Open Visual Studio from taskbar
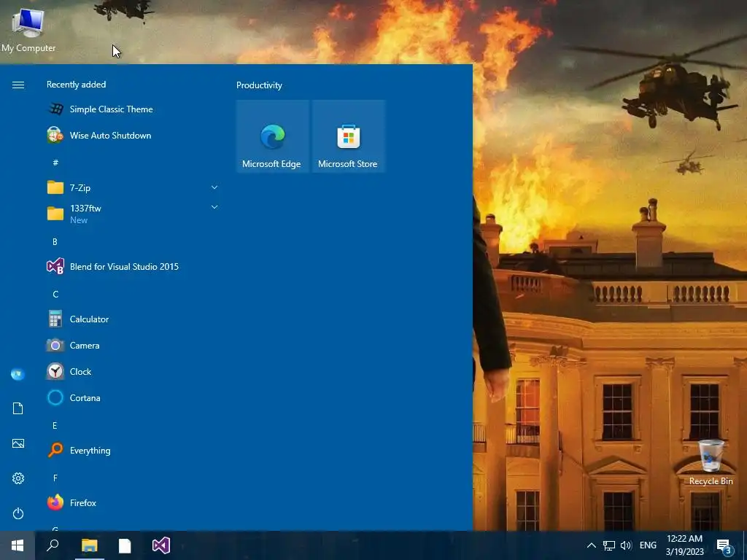Viewport: 747px width, 560px height. coord(161,545)
